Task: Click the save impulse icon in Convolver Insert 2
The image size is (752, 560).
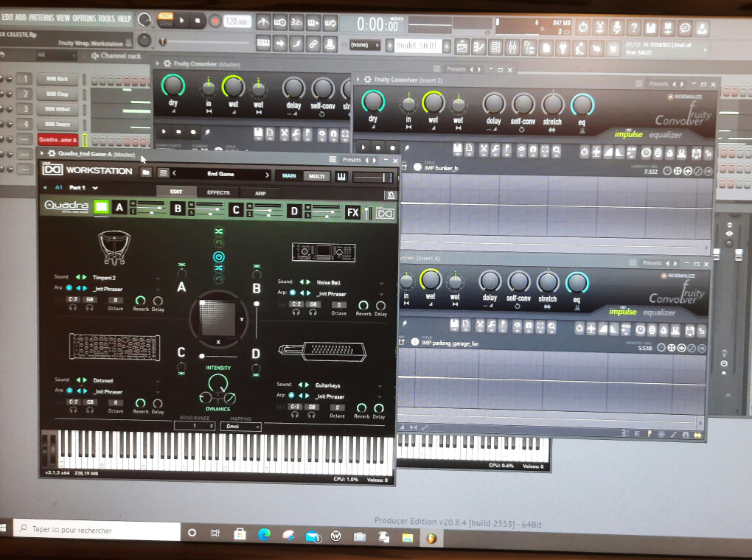Action: coord(458,150)
